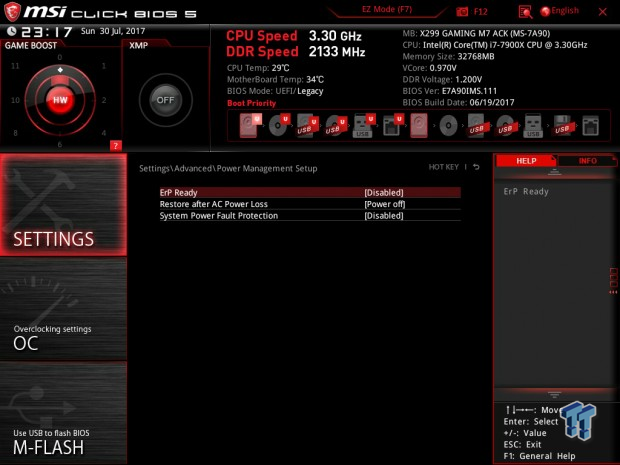Viewport: 620px width, 465px height.
Task: Select legacy USB CD/DVD boot icon
Action: pyautogui.click(x=505, y=125)
